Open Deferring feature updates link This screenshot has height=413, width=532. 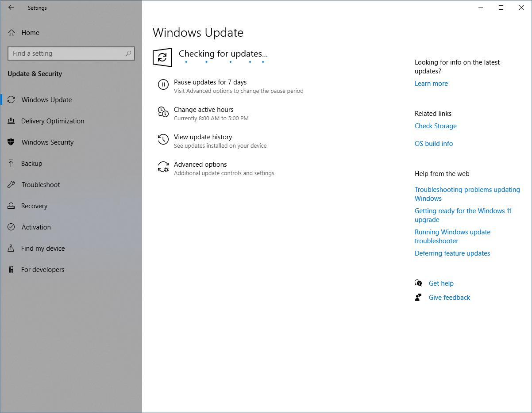click(452, 253)
